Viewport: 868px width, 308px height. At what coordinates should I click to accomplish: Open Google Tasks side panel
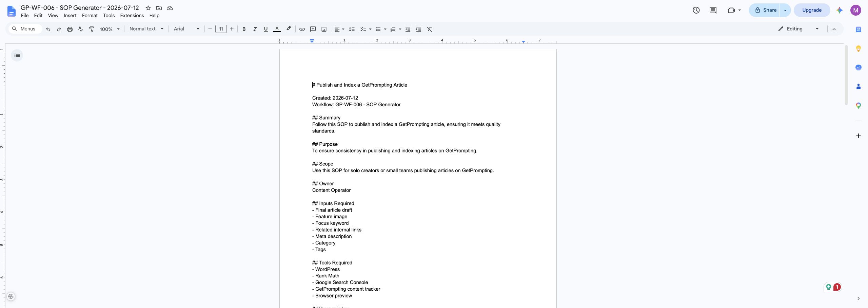pyautogui.click(x=859, y=67)
